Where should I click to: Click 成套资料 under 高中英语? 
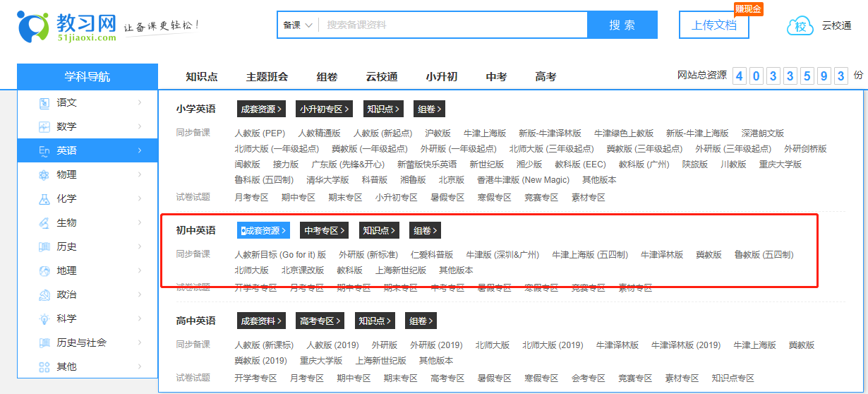[261, 321]
